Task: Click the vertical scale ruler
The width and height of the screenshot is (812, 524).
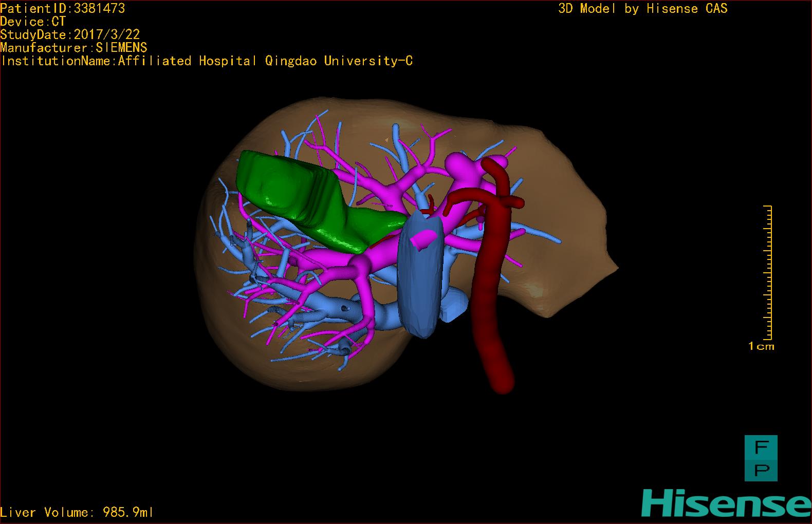Action: click(x=768, y=272)
